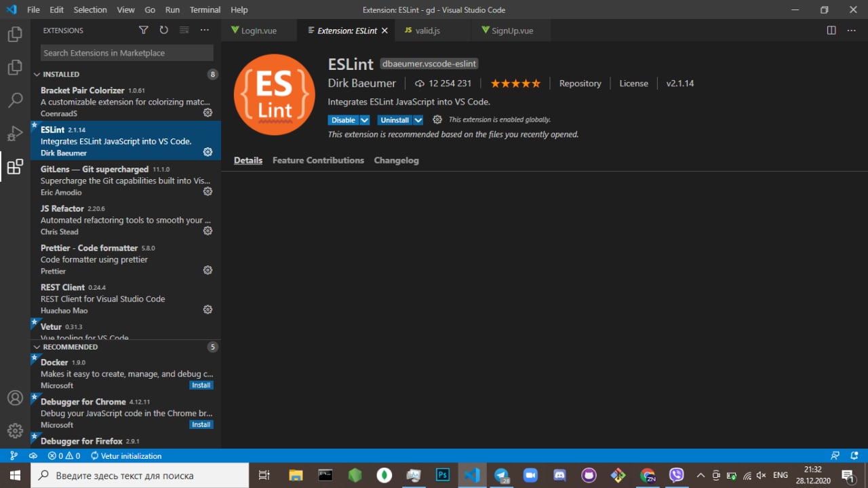Open Disable dropdown arrow for ESLint
This screenshot has height=488, width=868.
tap(365, 120)
